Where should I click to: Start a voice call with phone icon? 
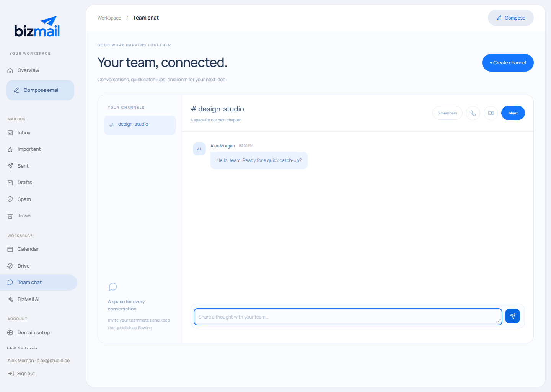pyautogui.click(x=473, y=113)
